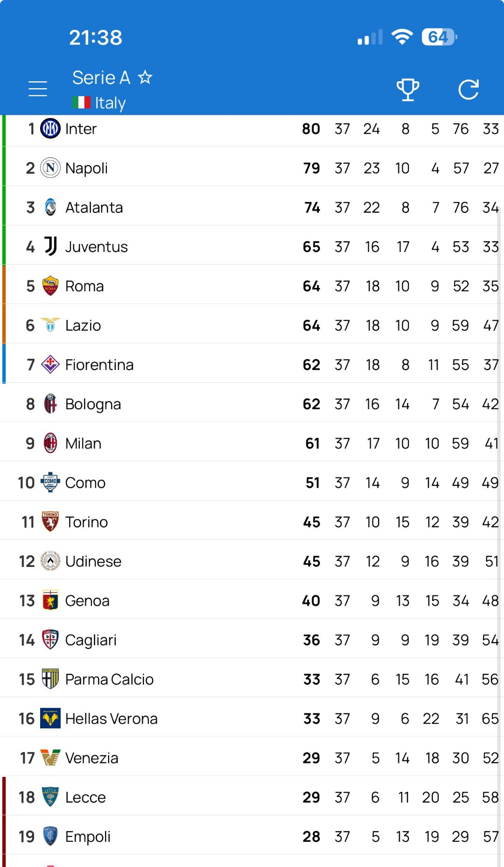Viewport: 504px width, 867px height.
Task: Open the hamburger menu
Action: (38, 88)
